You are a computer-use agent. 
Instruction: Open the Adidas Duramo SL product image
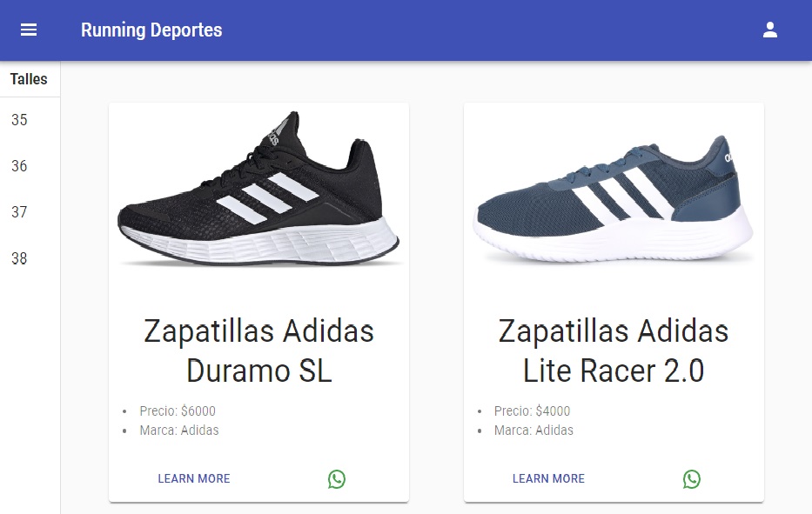pos(258,193)
